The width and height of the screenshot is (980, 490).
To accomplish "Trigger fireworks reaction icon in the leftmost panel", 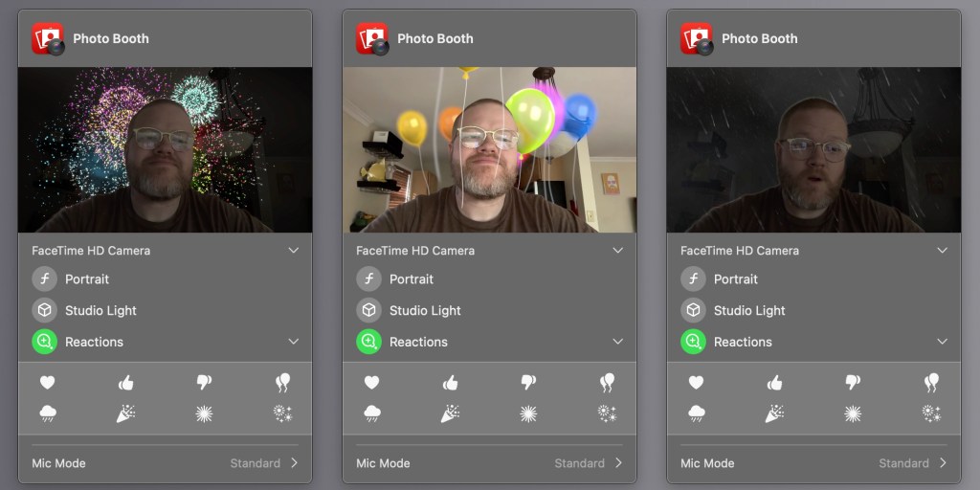I will pyautogui.click(x=282, y=413).
